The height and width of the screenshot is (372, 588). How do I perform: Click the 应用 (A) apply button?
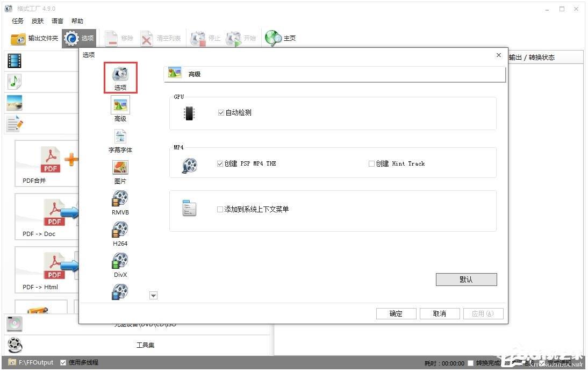tap(483, 313)
